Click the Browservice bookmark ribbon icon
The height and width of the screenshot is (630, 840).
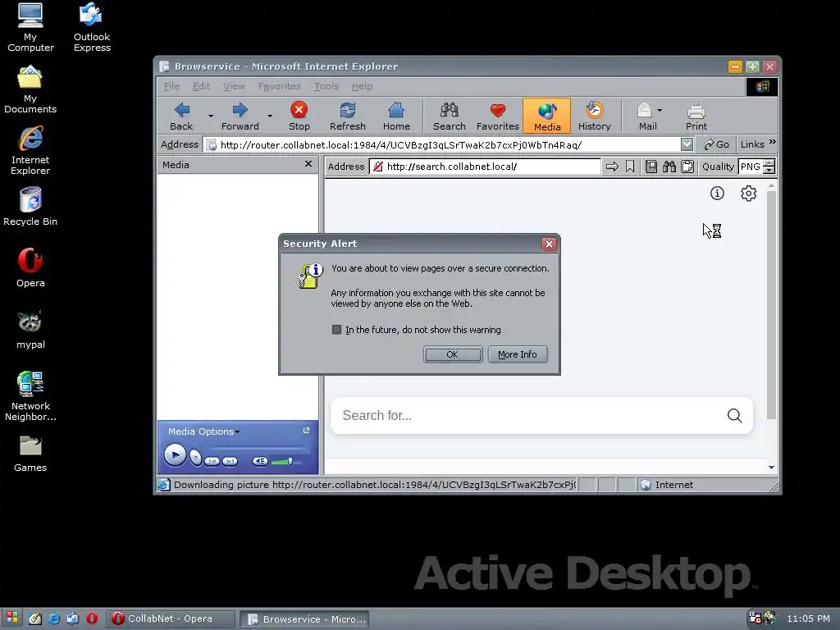[630, 167]
